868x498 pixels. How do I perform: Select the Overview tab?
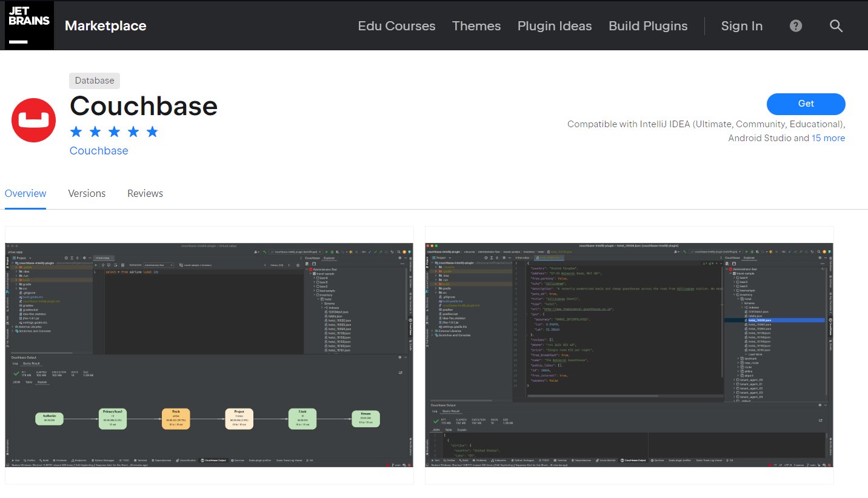pyautogui.click(x=25, y=194)
